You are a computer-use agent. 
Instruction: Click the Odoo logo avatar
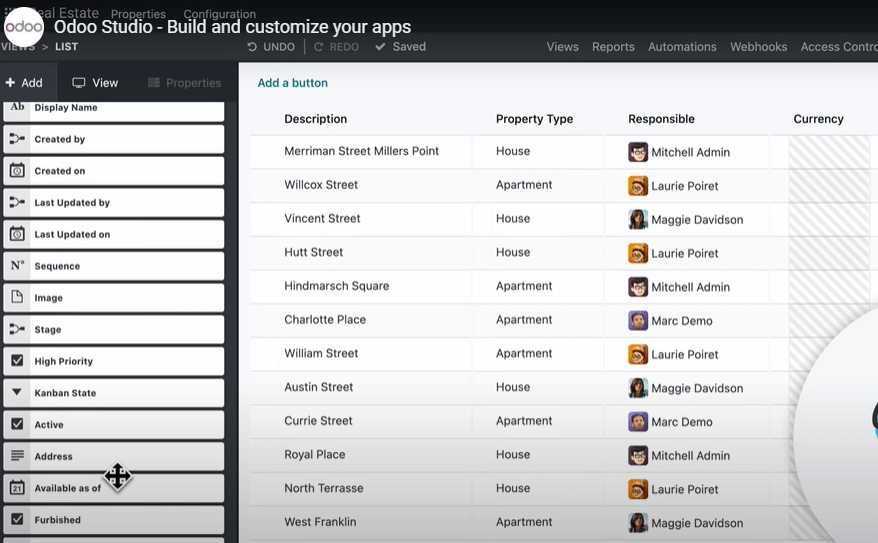(x=24, y=27)
